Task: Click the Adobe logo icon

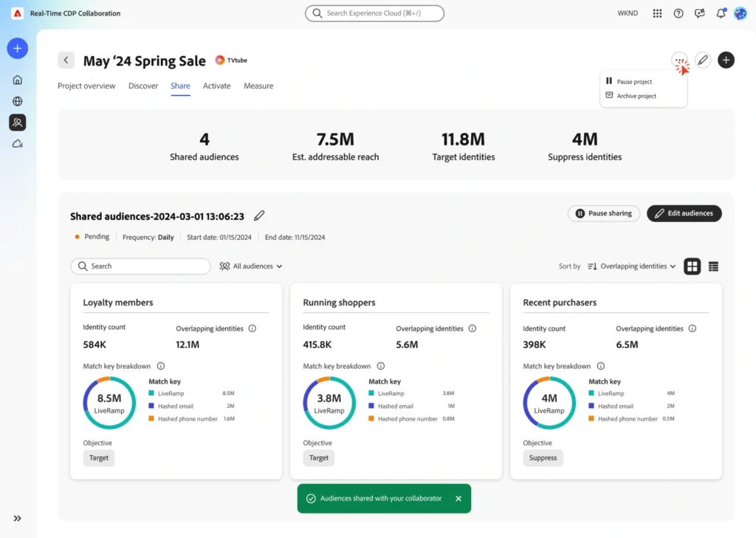Action: point(18,13)
